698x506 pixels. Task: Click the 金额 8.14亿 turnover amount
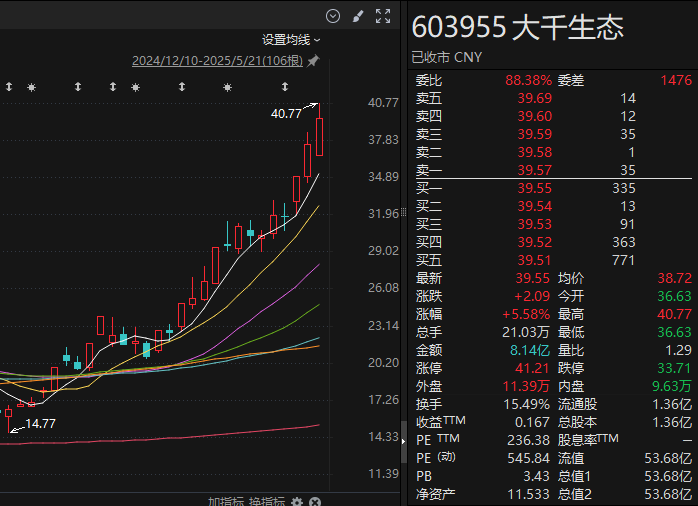(530, 351)
